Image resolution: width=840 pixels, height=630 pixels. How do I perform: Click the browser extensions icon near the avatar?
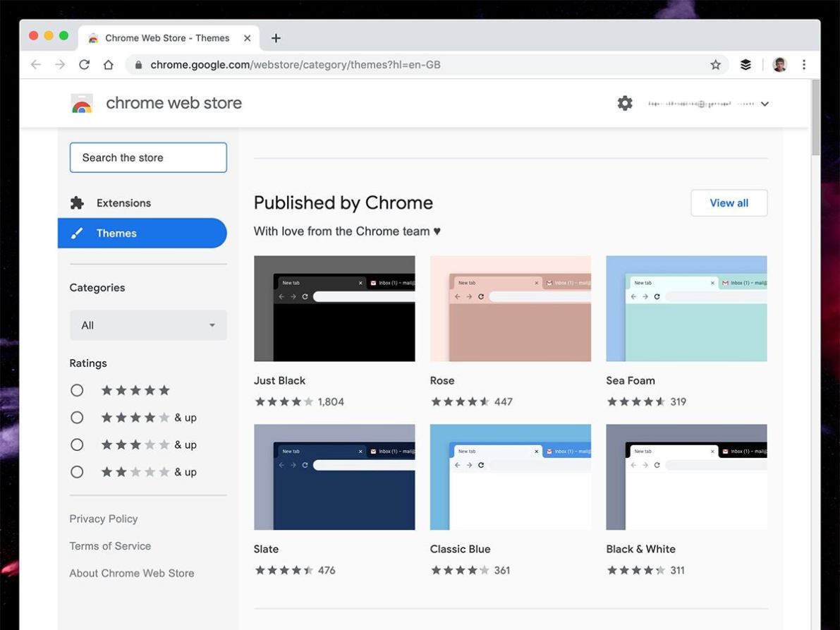coord(745,63)
